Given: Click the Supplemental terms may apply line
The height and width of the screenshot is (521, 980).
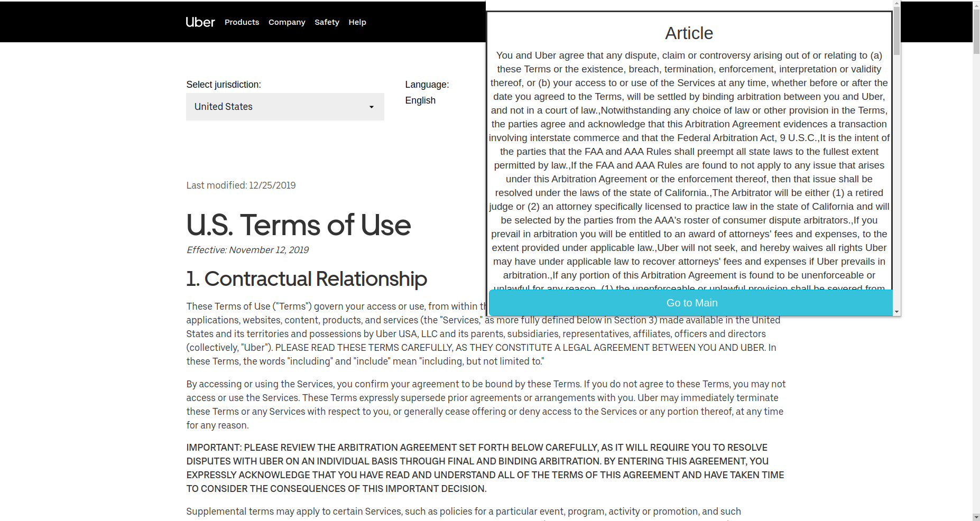Looking at the screenshot, I should pyautogui.click(x=464, y=511).
